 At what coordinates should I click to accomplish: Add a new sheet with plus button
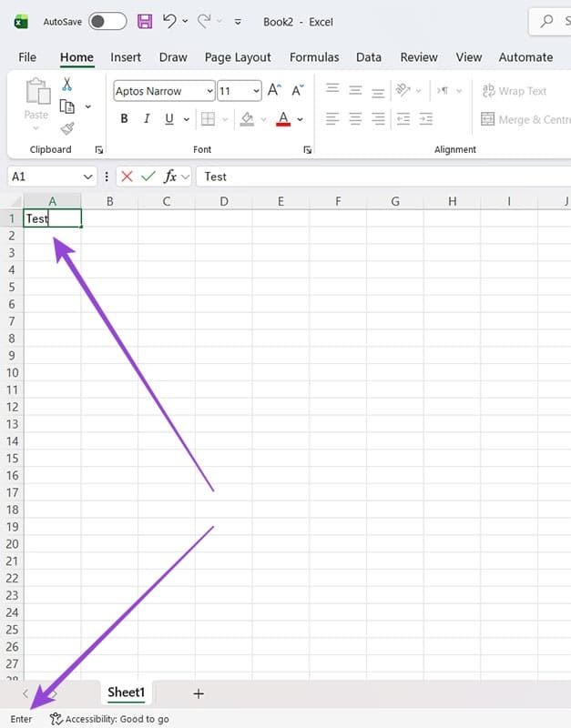point(199,693)
